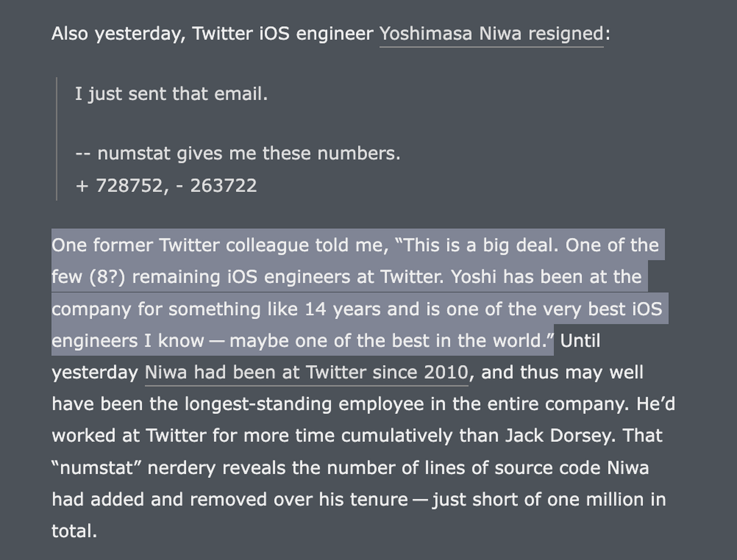The image size is (737, 560).
Task: Click the "numstat gives me these numbers." line
Action: coord(249,153)
